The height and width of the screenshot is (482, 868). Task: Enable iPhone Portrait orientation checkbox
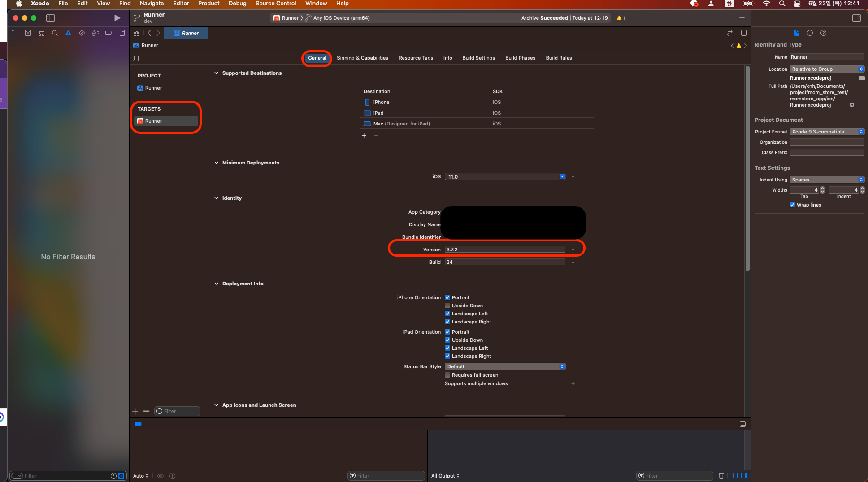pos(447,297)
